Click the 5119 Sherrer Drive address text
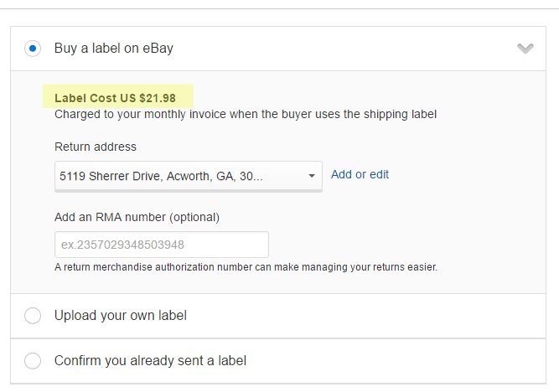 pos(161,176)
